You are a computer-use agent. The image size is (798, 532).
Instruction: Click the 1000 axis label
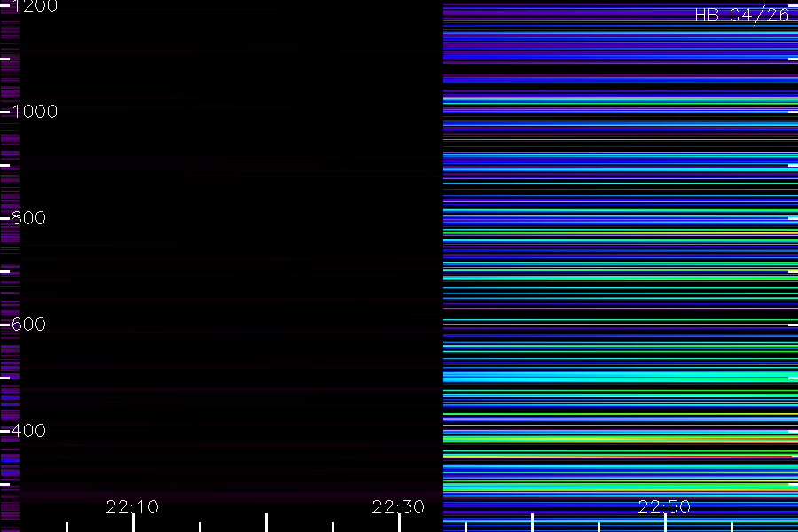coord(35,112)
